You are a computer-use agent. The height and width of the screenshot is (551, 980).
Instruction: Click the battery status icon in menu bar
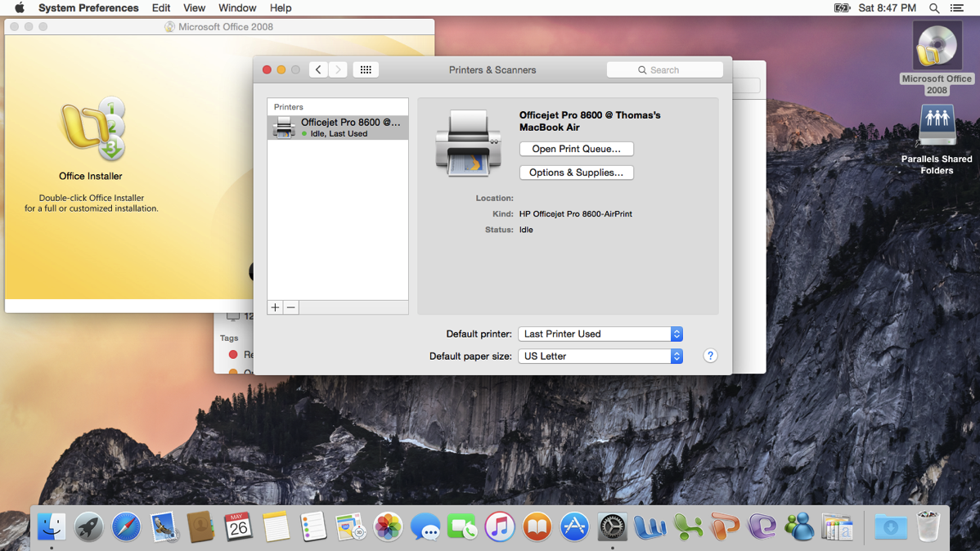click(842, 7)
